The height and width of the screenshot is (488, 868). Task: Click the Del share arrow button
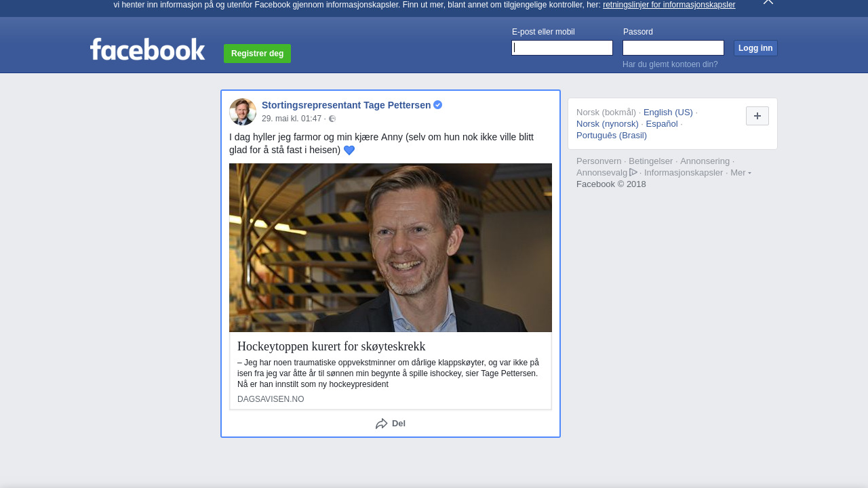[x=391, y=424]
